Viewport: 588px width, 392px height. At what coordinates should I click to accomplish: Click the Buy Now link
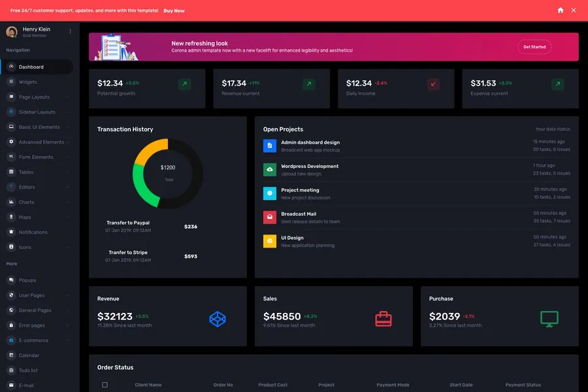[x=174, y=10]
